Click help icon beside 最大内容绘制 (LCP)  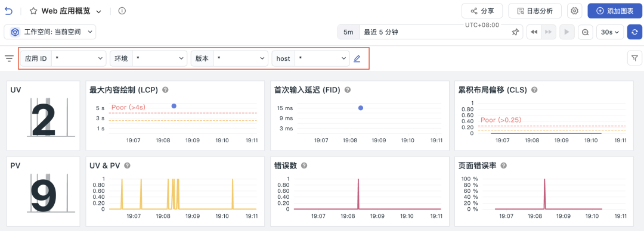(x=166, y=90)
